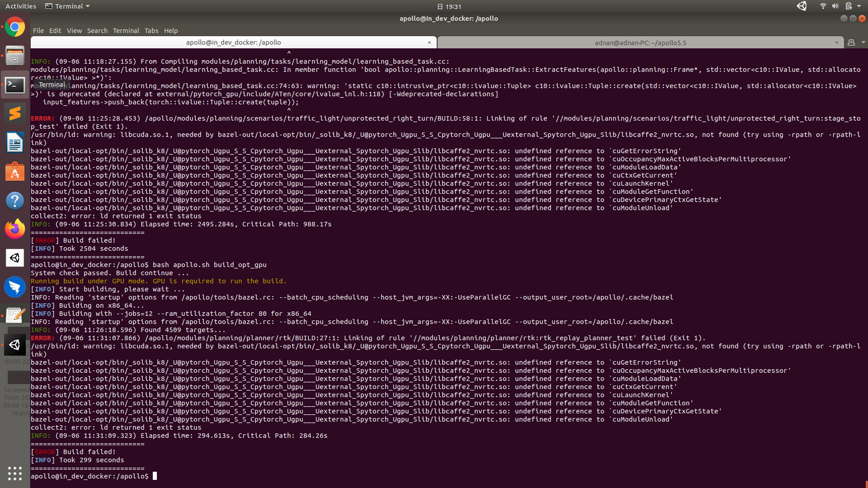This screenshot has width=868, height=488.
Task: Expand the Terminal app menu dropdown
Action: [x=68, y=6]
